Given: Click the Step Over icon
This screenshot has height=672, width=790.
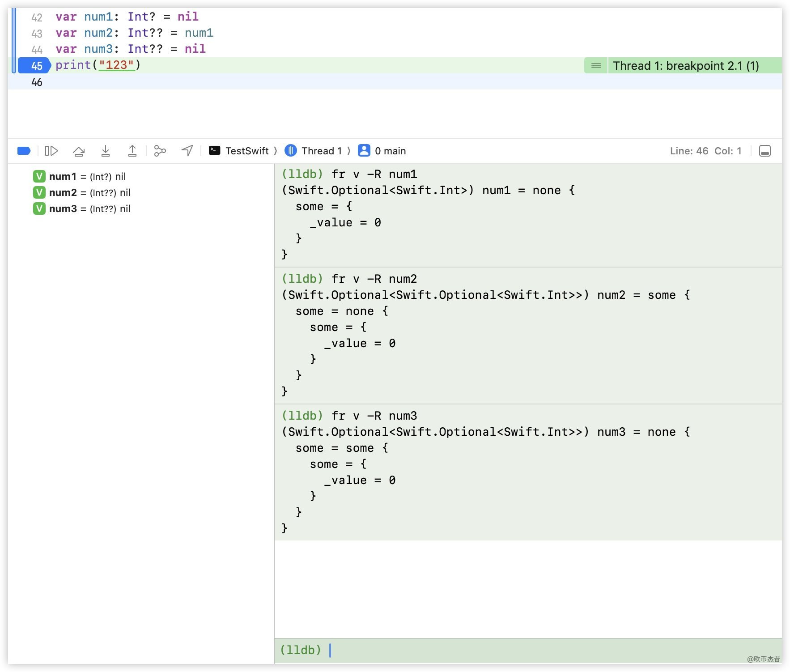Looking at the screenshot, I should click(x=79, y=151).
